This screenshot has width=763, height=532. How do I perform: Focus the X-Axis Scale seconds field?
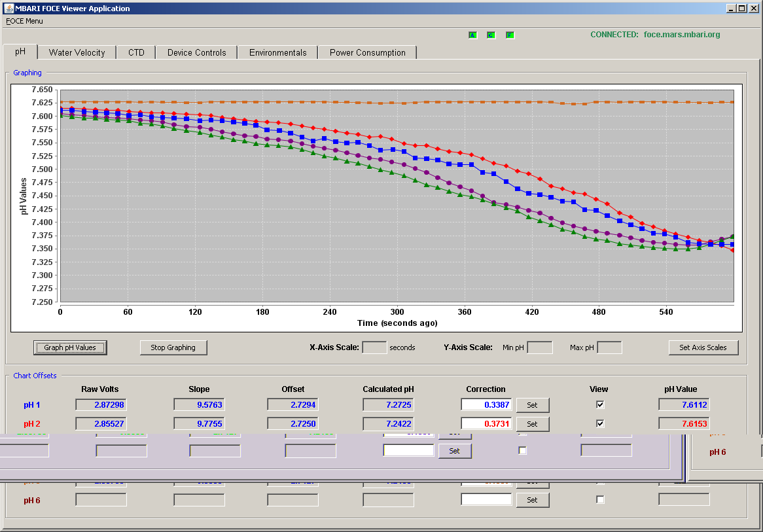[x=375, y=347]
